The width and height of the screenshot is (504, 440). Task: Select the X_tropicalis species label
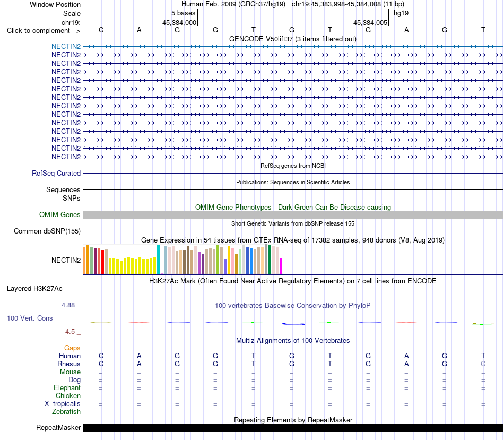(63, 404)
